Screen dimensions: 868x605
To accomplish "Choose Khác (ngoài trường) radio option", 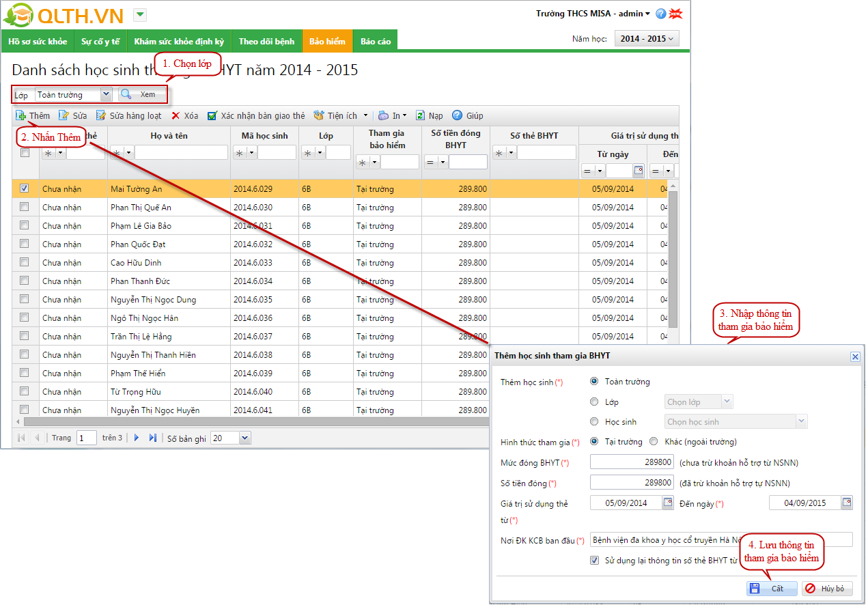I will [x=654, y=442].
